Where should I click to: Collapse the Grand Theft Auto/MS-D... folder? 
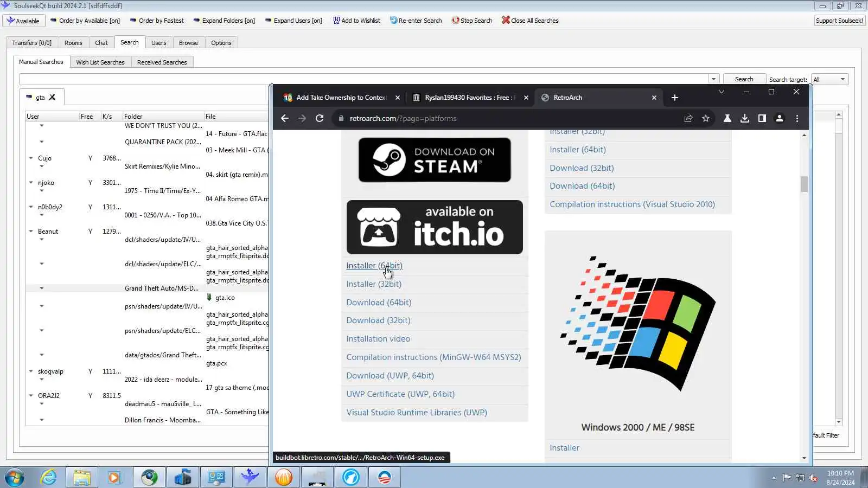[x=42, y=288]
